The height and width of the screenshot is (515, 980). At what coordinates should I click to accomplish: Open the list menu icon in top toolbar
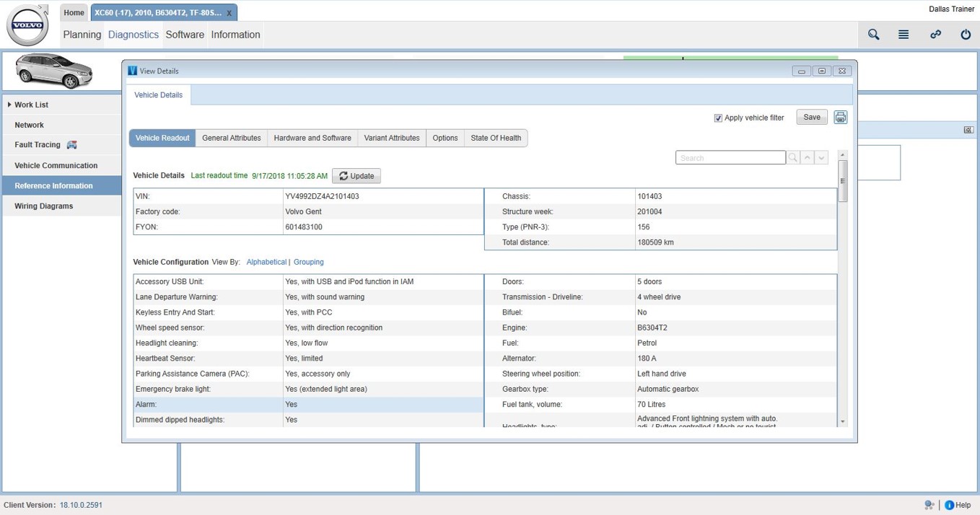[x=904, y=35]
